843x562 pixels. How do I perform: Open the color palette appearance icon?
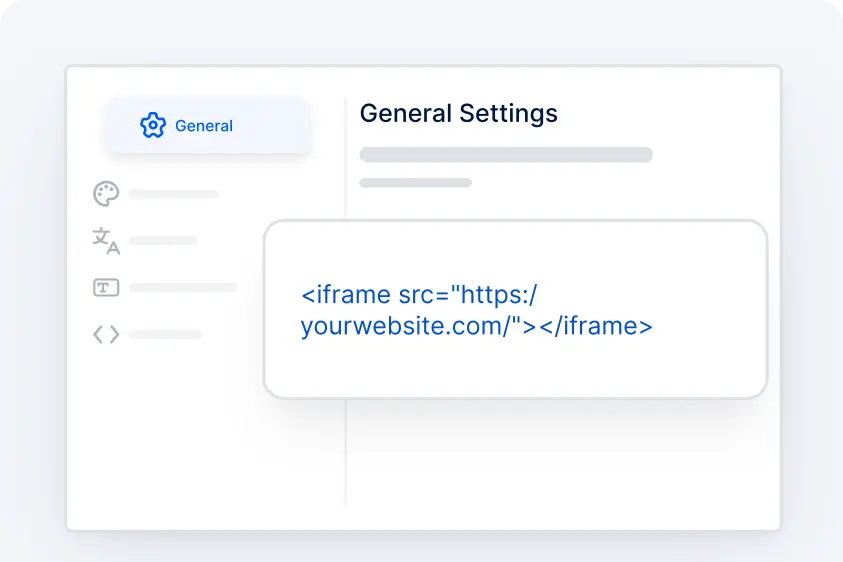click(105, 194)
